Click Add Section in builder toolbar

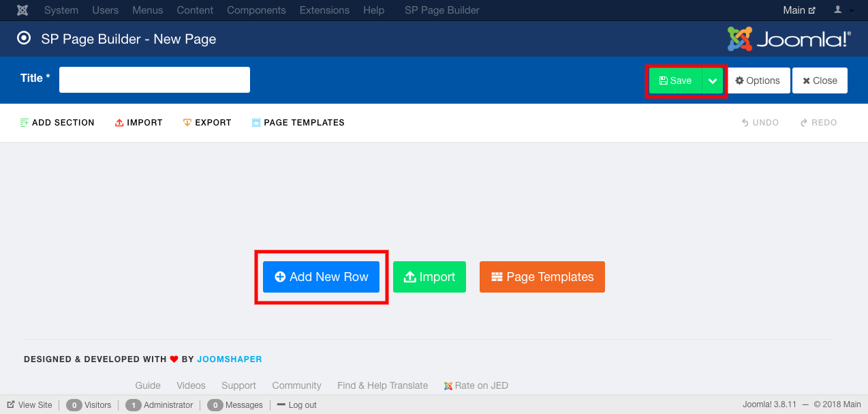[57, 123]
